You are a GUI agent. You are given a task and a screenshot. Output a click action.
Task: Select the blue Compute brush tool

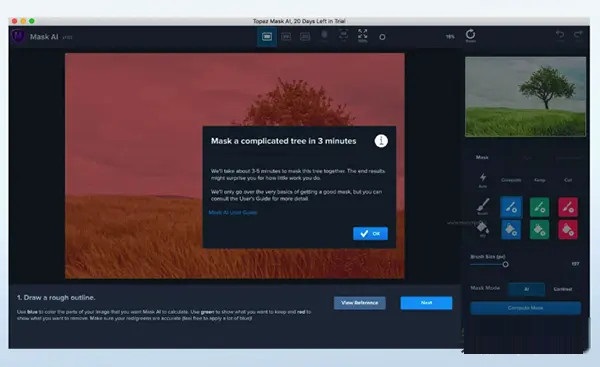click(x=511, y=207)
